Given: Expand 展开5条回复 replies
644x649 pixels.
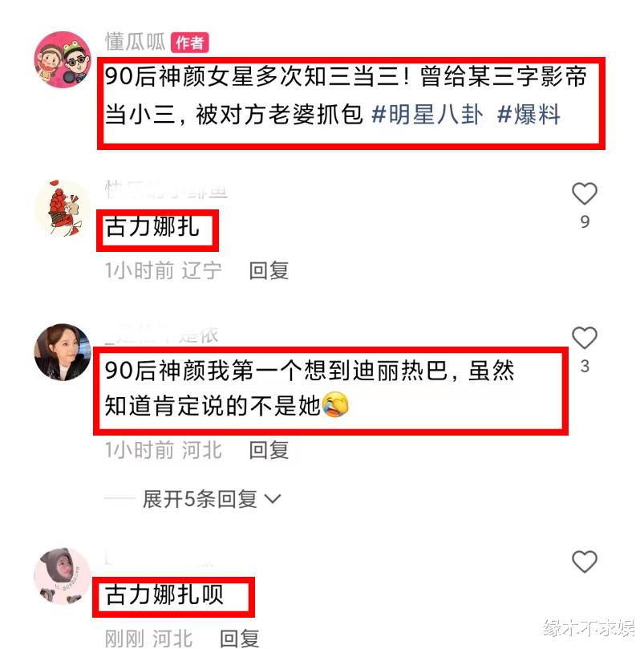Looking at the screenshot, I should (x=200, y=499).
